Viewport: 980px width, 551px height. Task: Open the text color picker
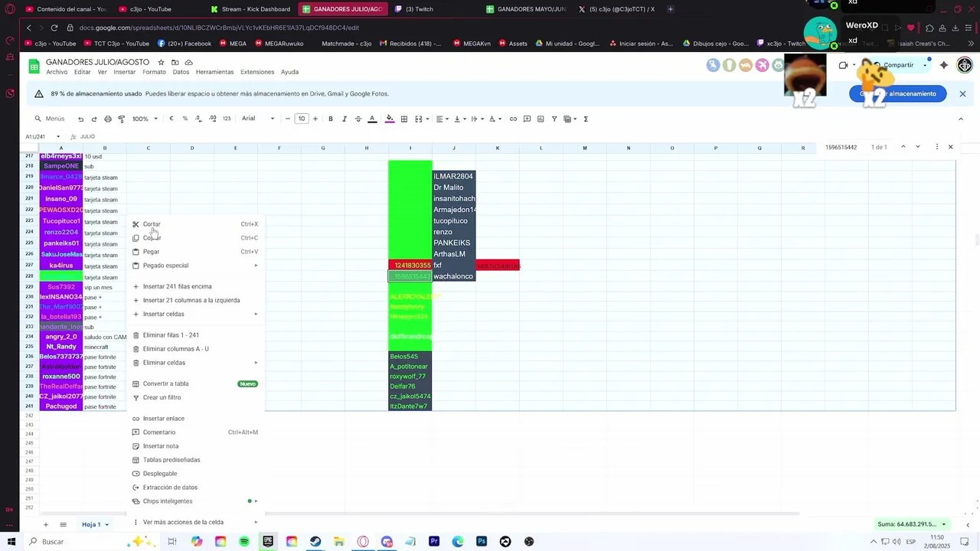coord(372,119)
